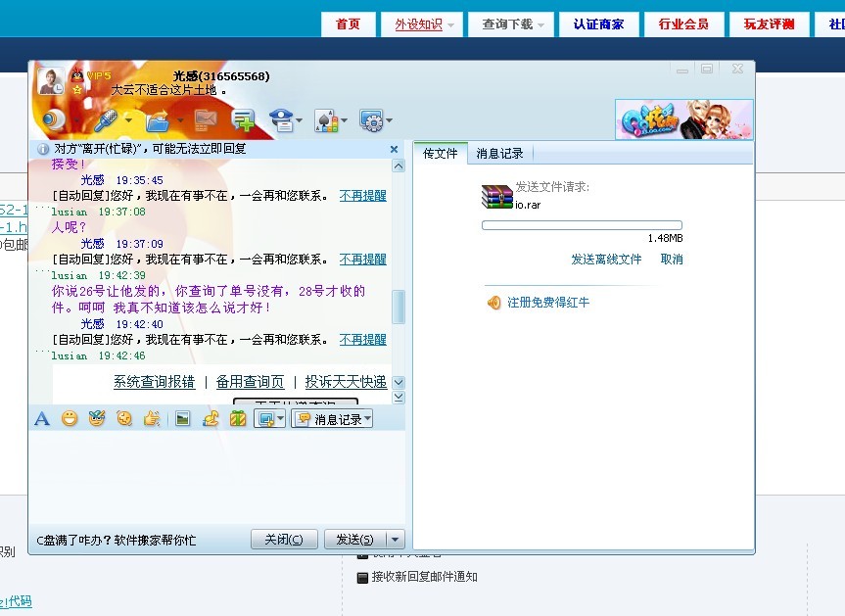Expand the send button options arrow
This screenshot has width=845, height=616.
395,540
